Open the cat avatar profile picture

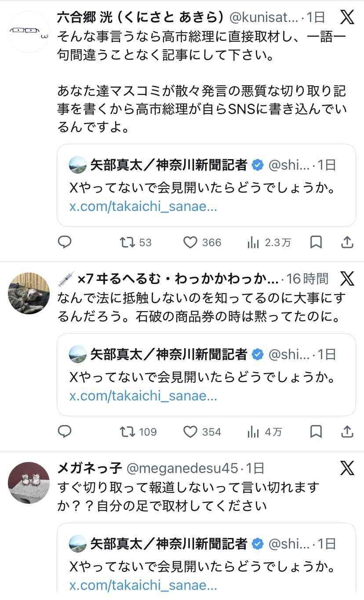(29, 293)
